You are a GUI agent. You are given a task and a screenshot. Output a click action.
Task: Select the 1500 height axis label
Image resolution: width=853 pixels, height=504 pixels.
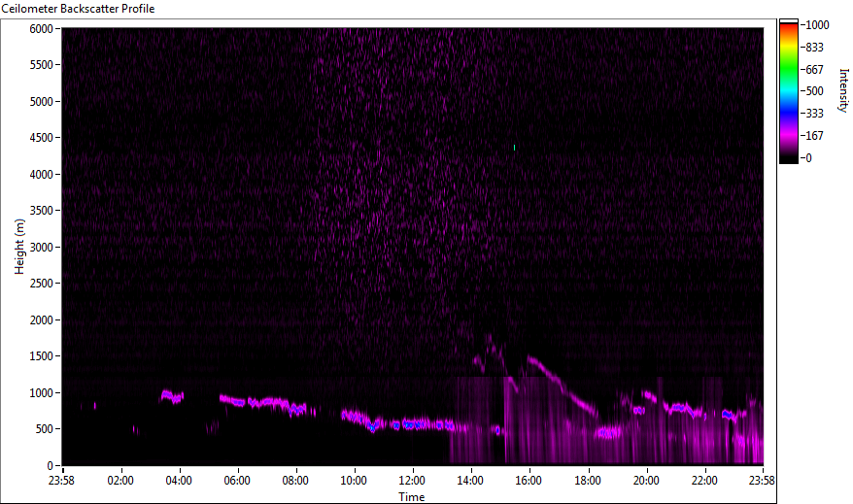[x=42, y=356]
